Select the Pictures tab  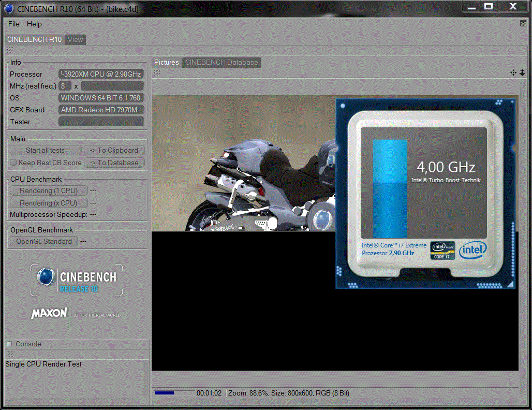click(166, 63)
